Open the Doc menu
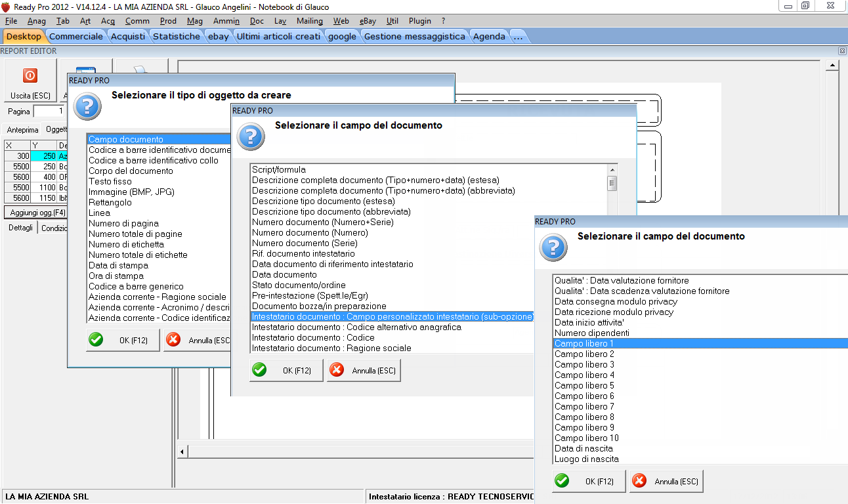848x504 pixels. (257, 21)
